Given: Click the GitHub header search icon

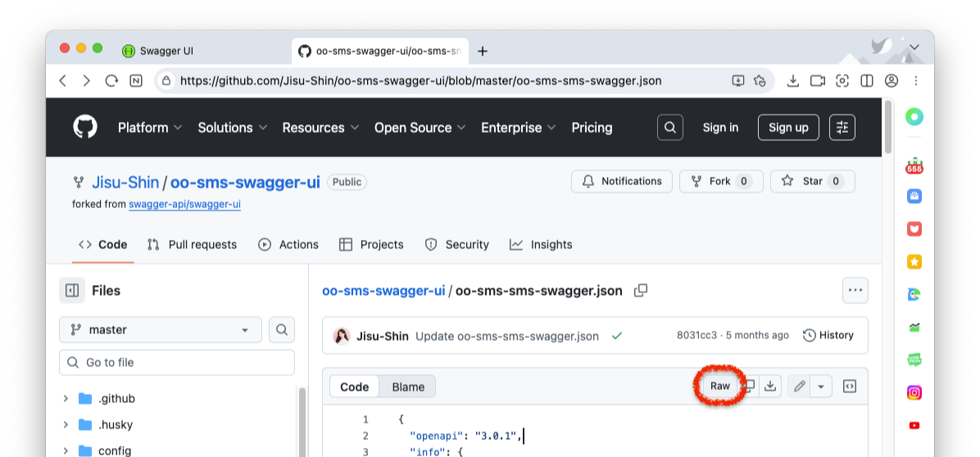Looking at the screenshot, I should (x=670, y=128).
